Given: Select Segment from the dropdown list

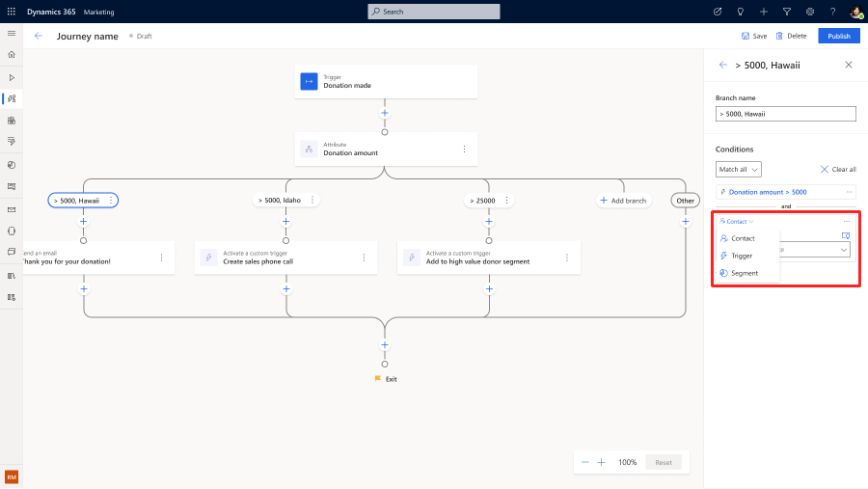Looking at the screenshot, I should coord(744,273).
